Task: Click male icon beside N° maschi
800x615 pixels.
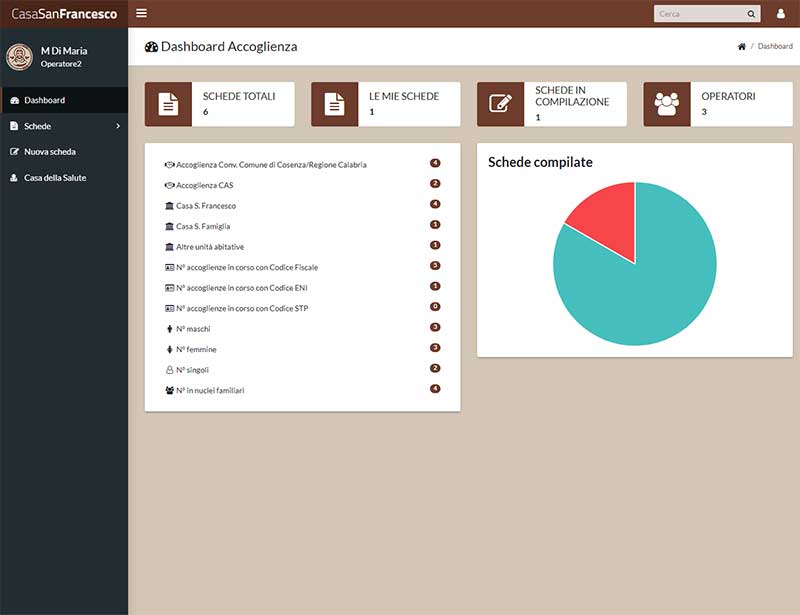Action: 169,329
